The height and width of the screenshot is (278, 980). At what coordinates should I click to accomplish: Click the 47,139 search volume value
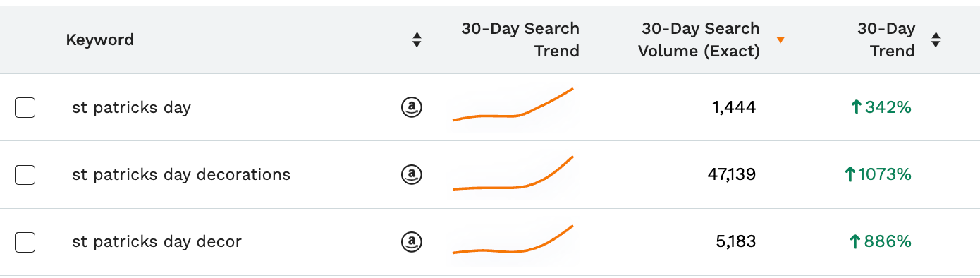pos(731,174)
